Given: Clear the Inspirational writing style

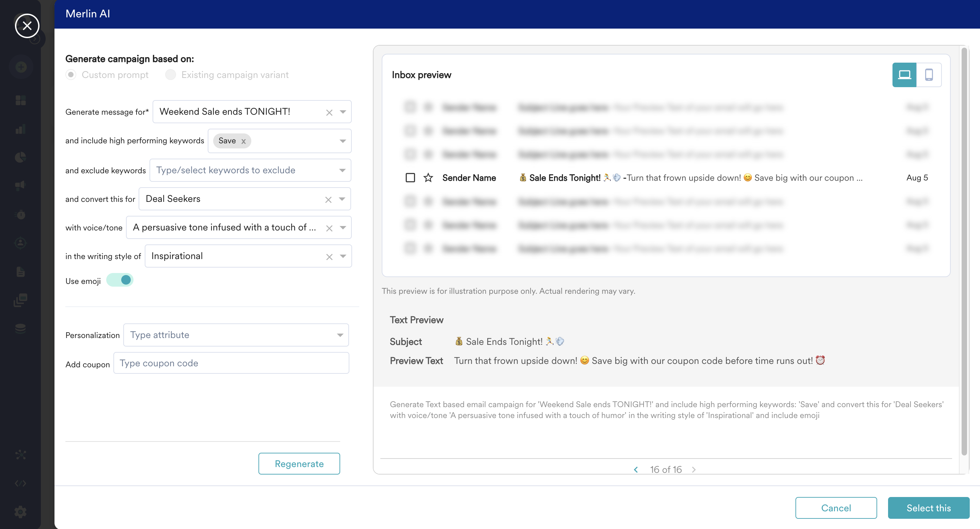Looking at the screenshot, I should click(329, 257).
